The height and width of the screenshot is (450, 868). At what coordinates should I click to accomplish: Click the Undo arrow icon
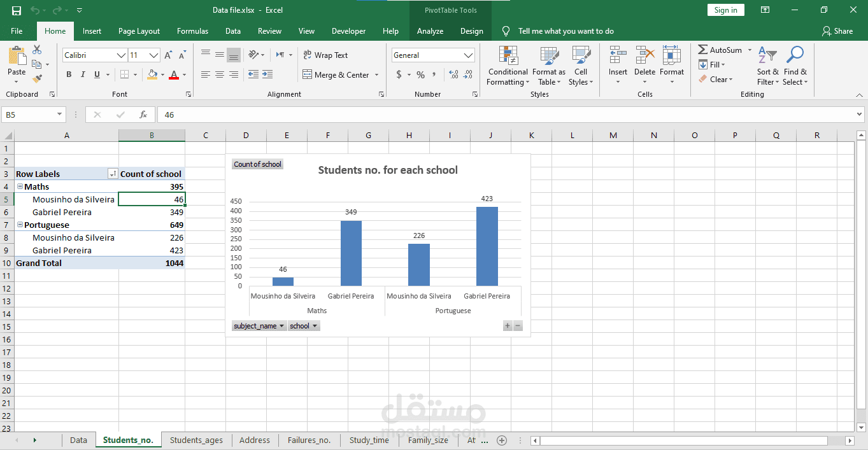click(x=35, y=10)
